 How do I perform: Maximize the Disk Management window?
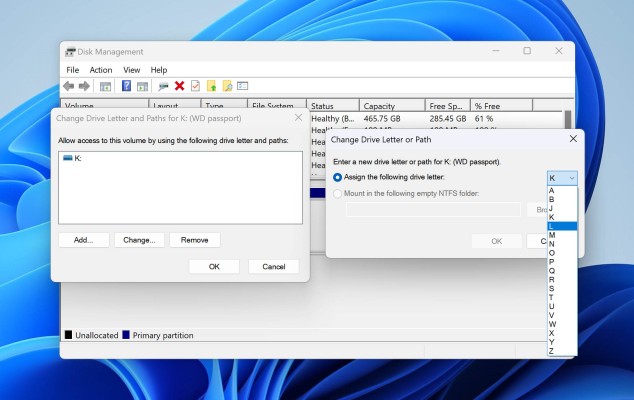[x=527, y=51]
